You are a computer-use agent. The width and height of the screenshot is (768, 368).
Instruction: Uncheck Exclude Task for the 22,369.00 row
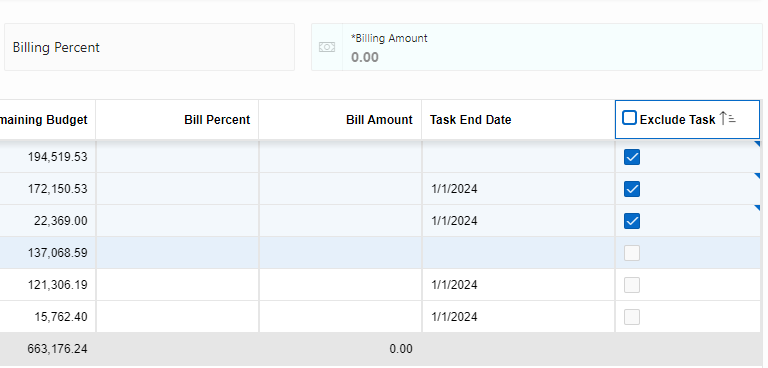coord(632,221)
